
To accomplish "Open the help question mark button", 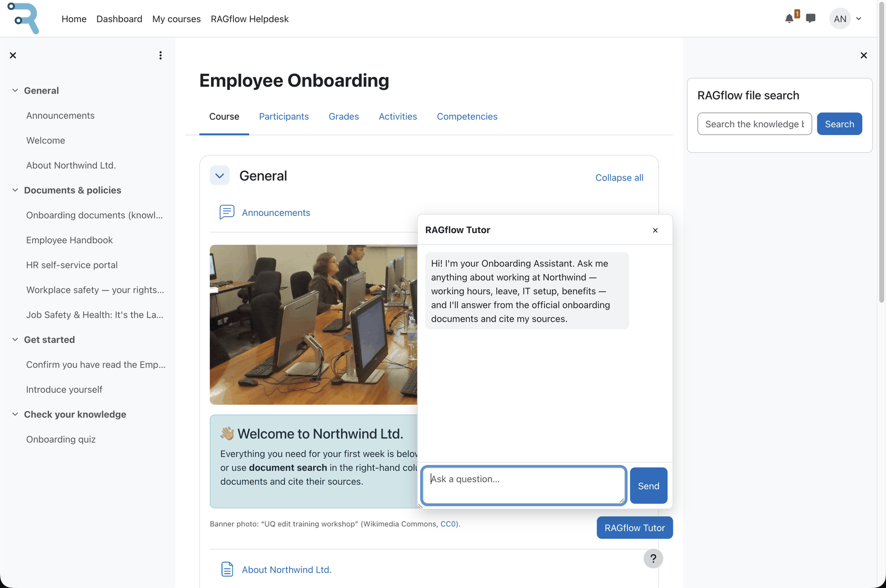I will pyautogui.click(x=653, y=558).
